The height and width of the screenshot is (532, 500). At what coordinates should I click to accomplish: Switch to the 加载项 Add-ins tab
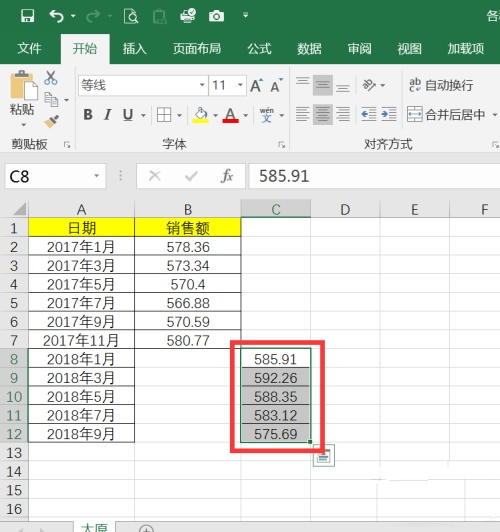[466, 49]
